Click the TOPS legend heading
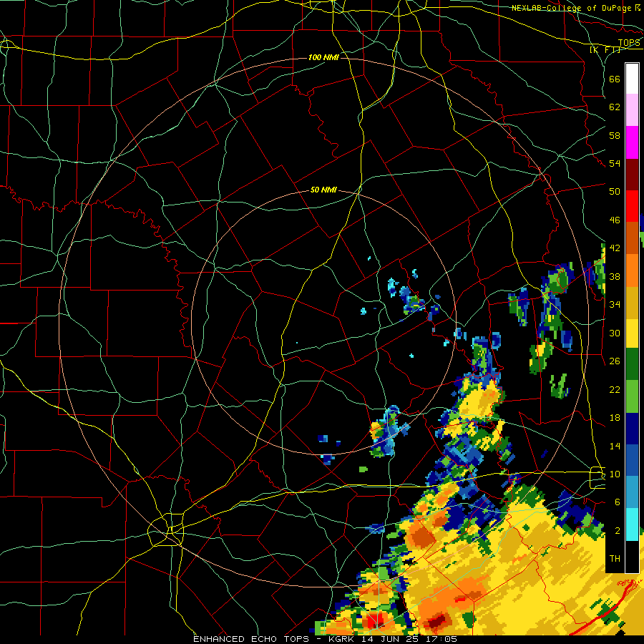 click(x=628, y=43)
